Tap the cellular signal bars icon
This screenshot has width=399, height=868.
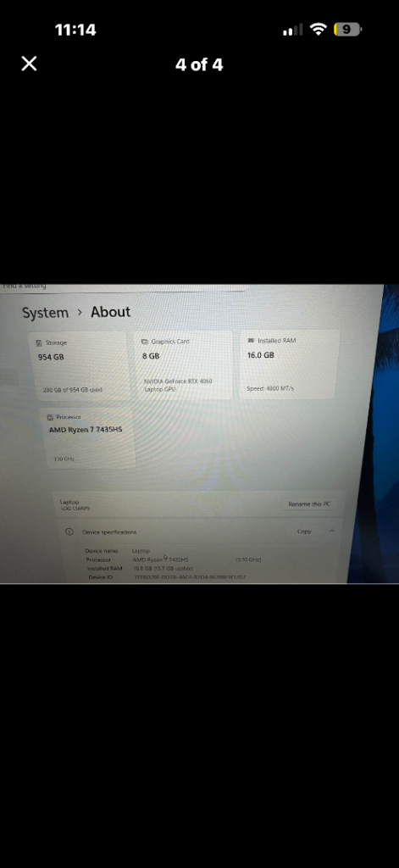pyautogui.click(x=293, y=30)
